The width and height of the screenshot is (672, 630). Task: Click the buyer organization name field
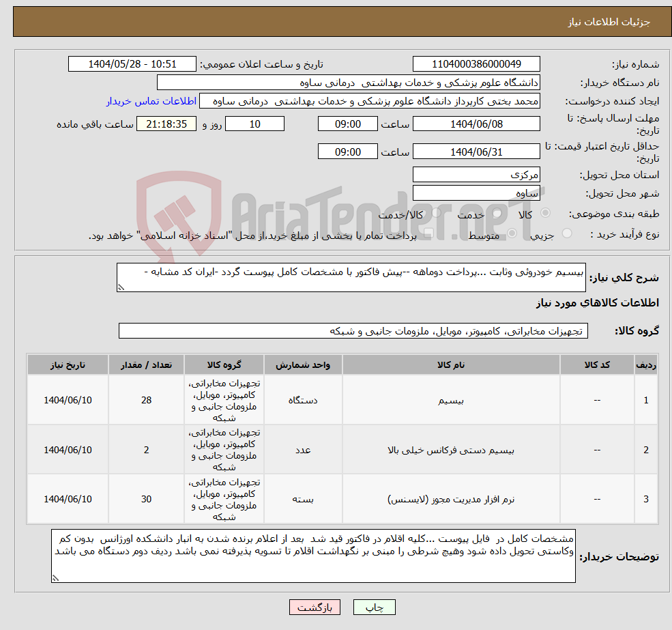pyautogui.click(x=349, y=83)
